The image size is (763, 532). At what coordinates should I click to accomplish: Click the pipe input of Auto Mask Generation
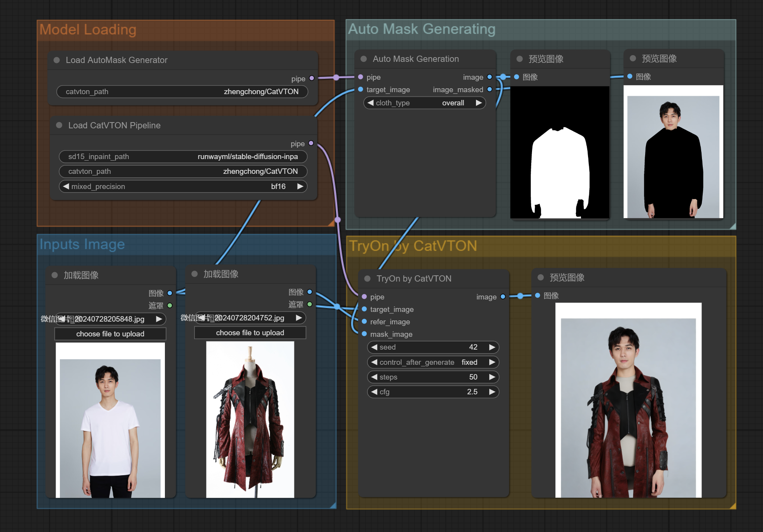click(360, 77)
